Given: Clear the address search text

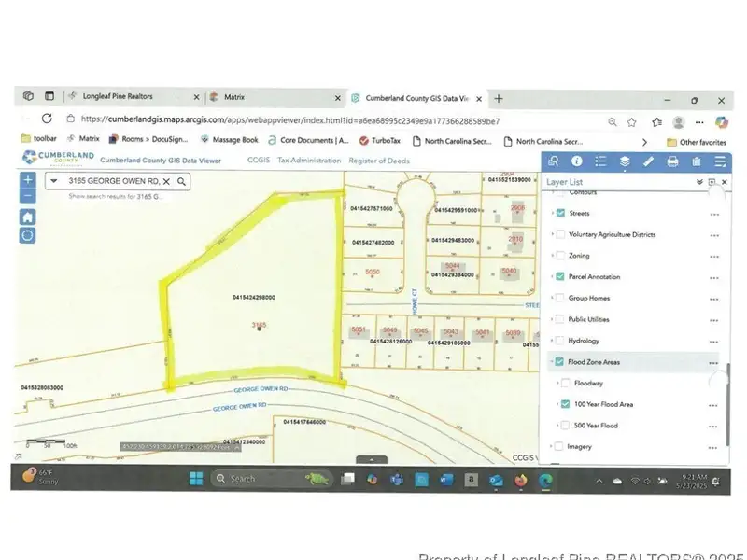Looking at the screenshot, I should pyautogui.click(x=166, y=181).
